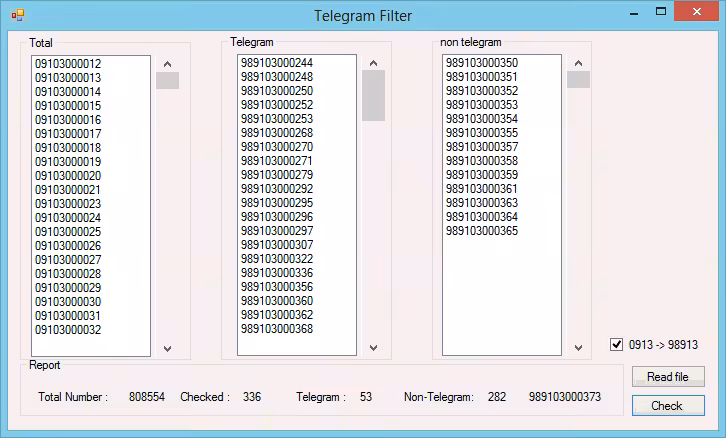Toggle the 0913 -> 98913 checkbox
Viewport: 726px width, 438px height.
pos(616,344)
